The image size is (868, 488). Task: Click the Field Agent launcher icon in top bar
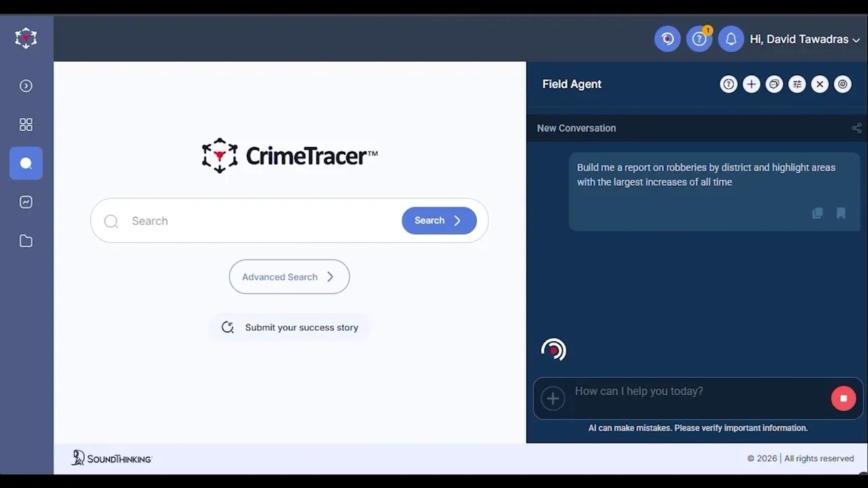667,39
